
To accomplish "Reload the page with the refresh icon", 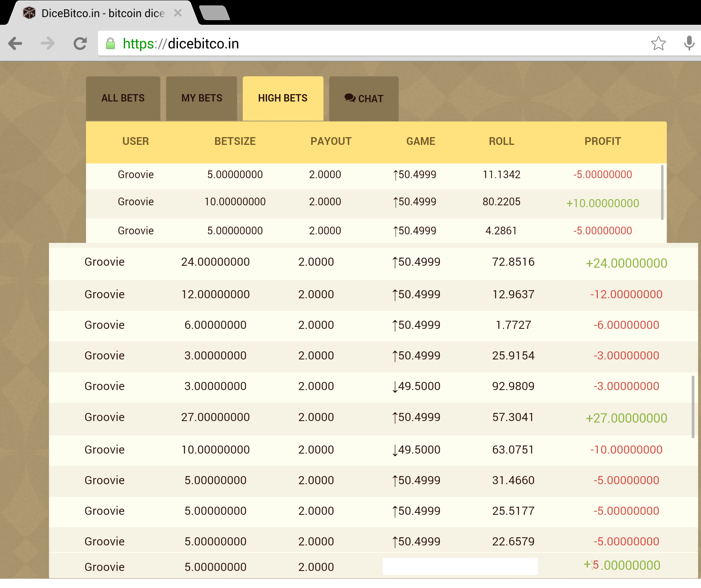I will 80,43.
